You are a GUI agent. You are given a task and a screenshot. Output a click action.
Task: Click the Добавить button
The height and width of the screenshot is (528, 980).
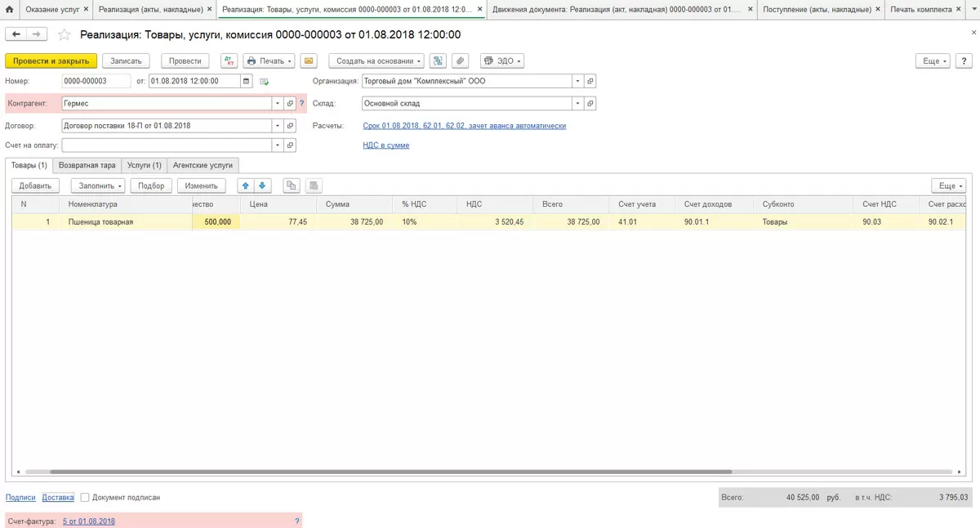36,186
